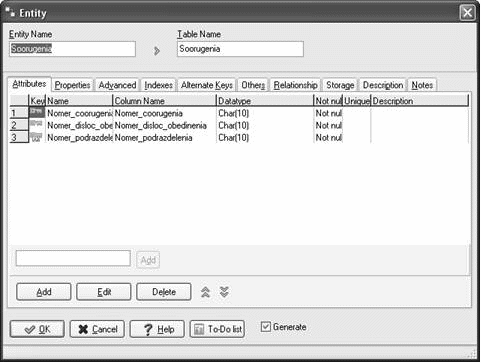
Task: Select the Storage tab
Action: pyautogui.click(x=340, y=85)
